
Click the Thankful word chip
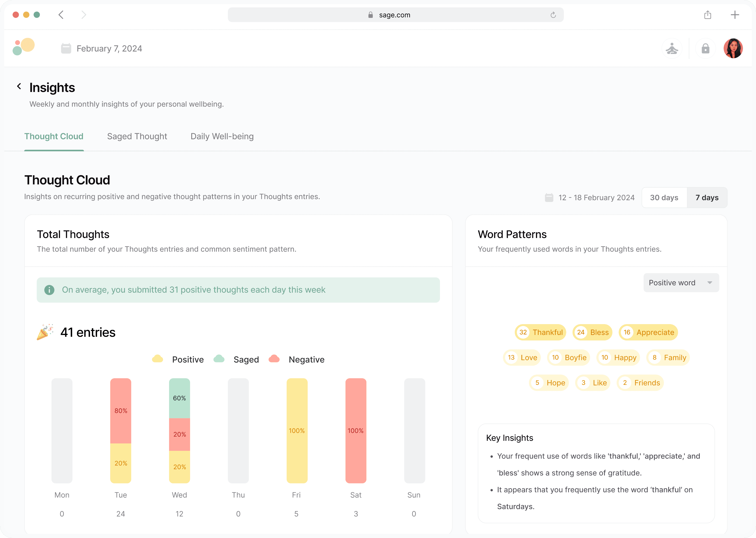click(x=541, y=332)
